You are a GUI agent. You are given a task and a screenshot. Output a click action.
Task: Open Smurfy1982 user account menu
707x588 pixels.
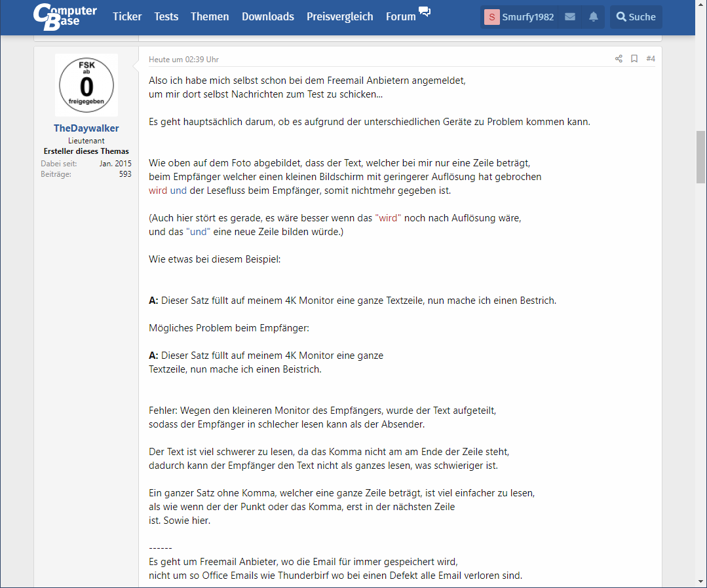(519, 17)
